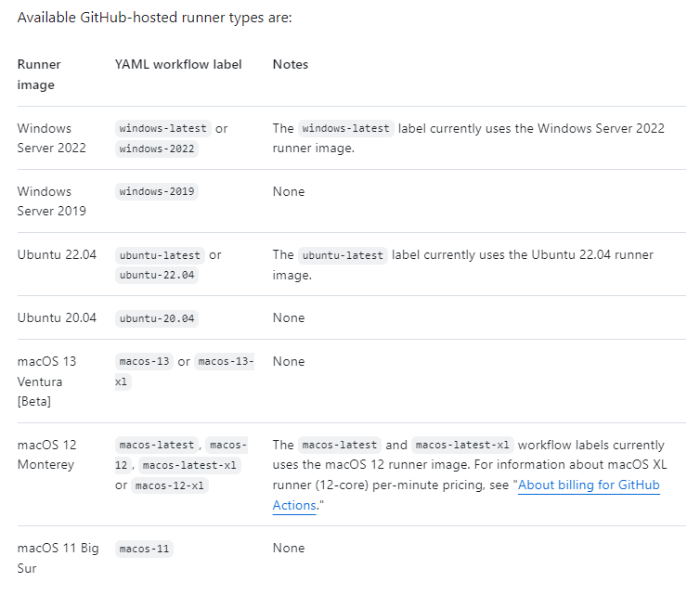Click the windows-latest code label in the Notes column

(x=346, y=128)
